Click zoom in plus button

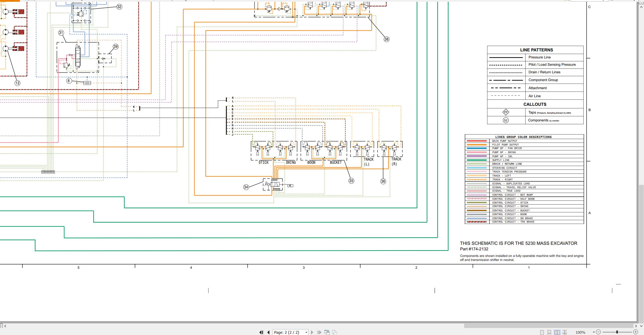click(635, 332)
